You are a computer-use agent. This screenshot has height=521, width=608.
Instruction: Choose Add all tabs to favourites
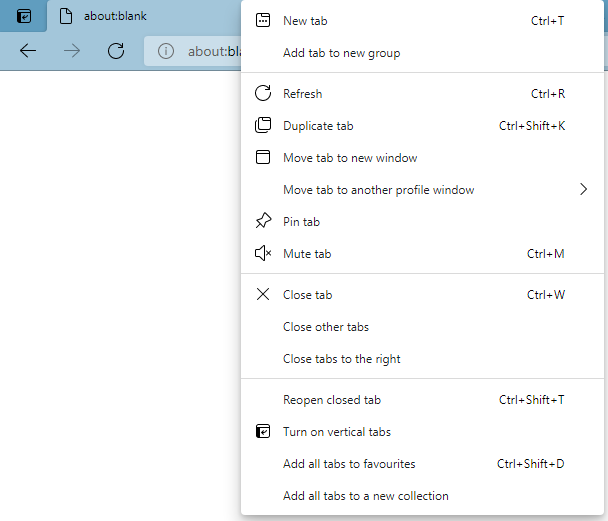coord(349,464)
